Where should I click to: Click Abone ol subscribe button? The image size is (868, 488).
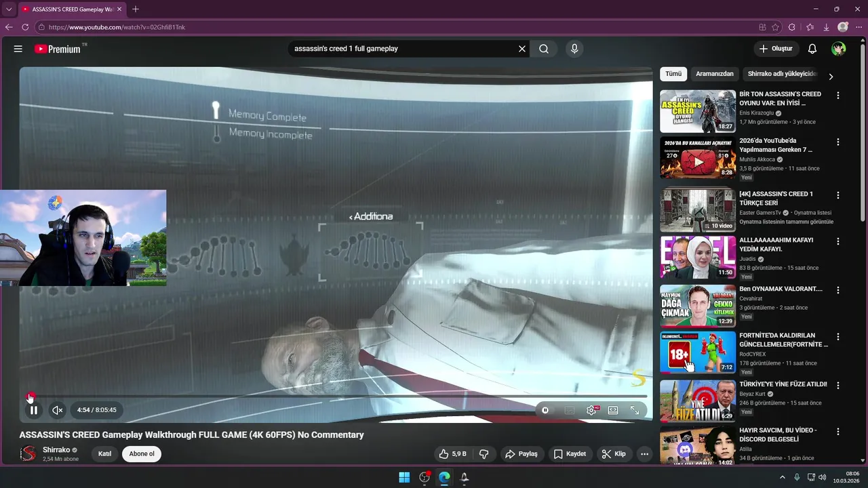point(142,454)
